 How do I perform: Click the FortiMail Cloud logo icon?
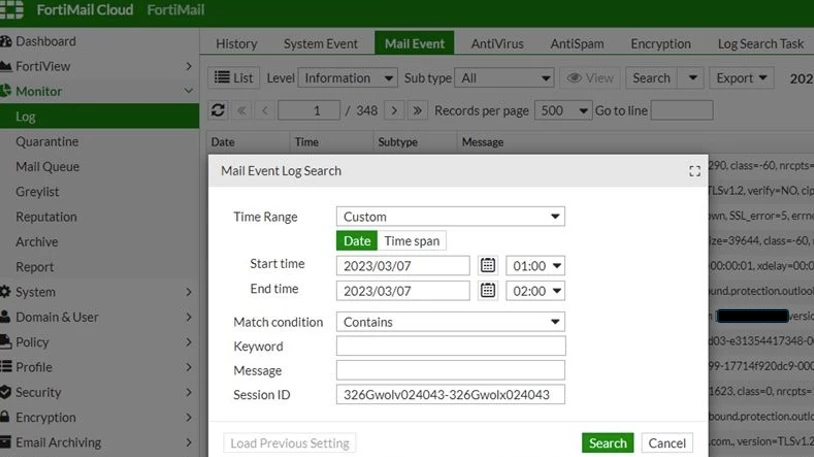point(11,9)
